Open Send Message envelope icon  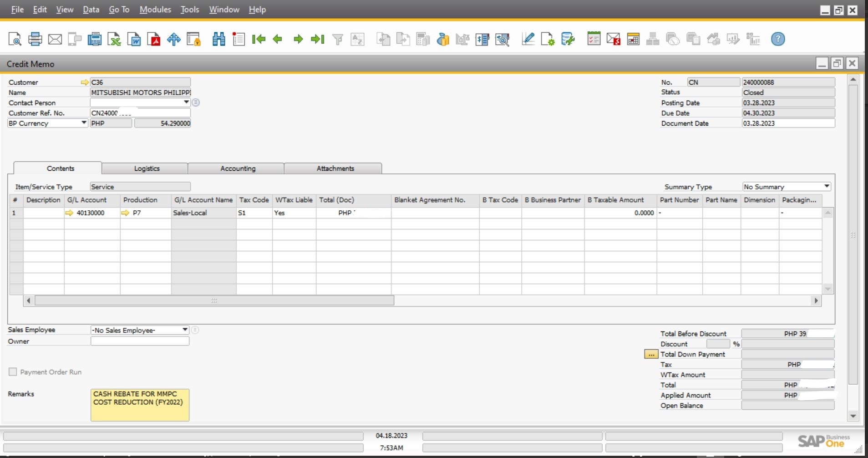click(614, 39)
